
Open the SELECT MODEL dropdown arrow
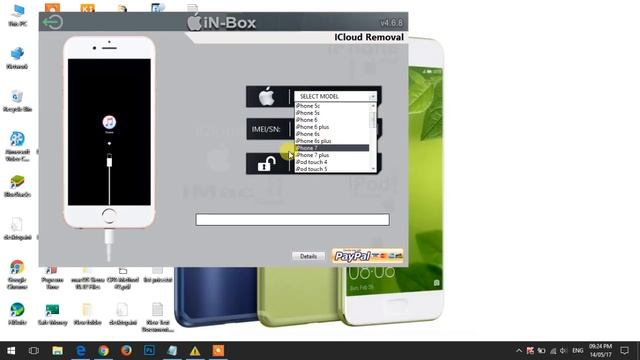point(372,96)
